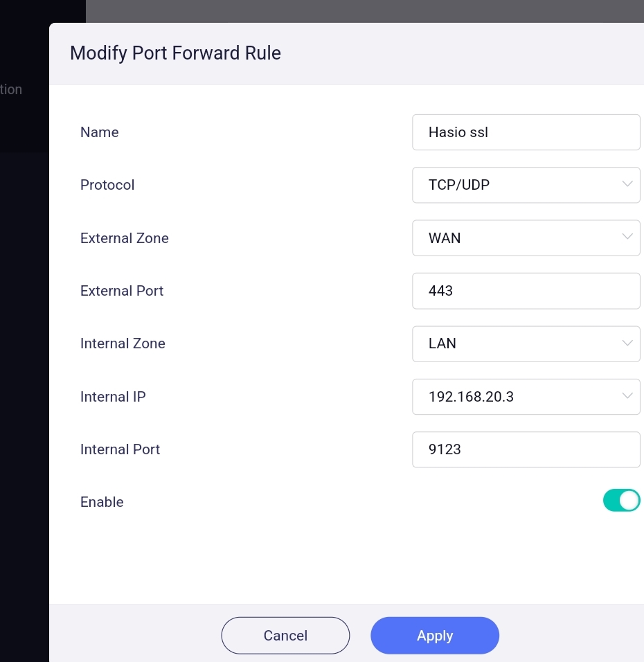Click the Enable label text
644x662 pixels.
(102, 502)
